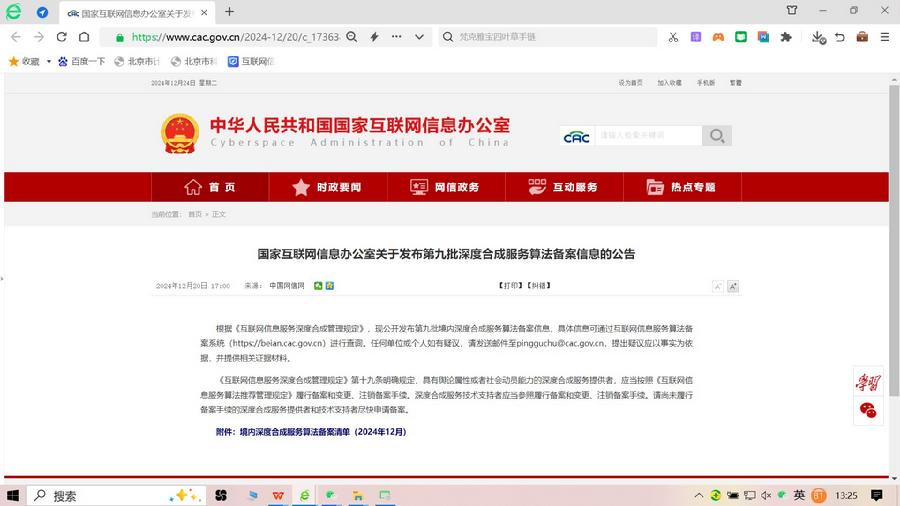The width and height of the screenshot is (900, 506).
Task: Open the 网信政务 navigation menu item
Action: [446, 187]
